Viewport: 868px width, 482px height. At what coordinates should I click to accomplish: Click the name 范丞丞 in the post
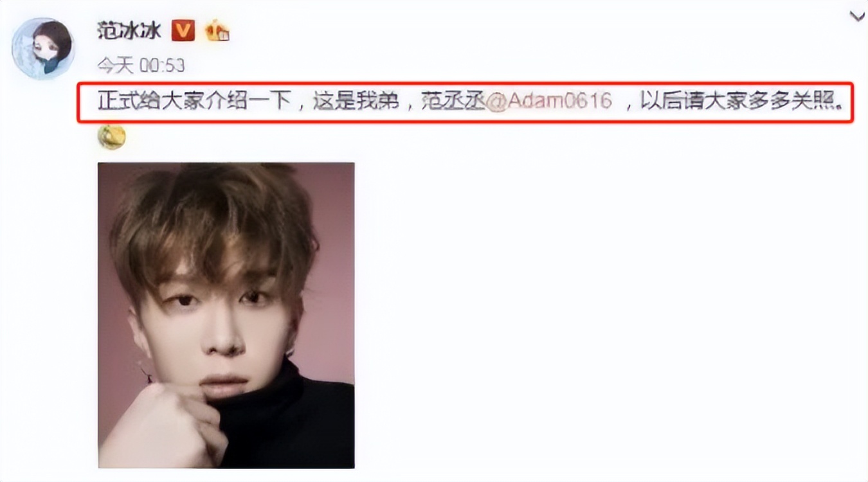[452, 102]
